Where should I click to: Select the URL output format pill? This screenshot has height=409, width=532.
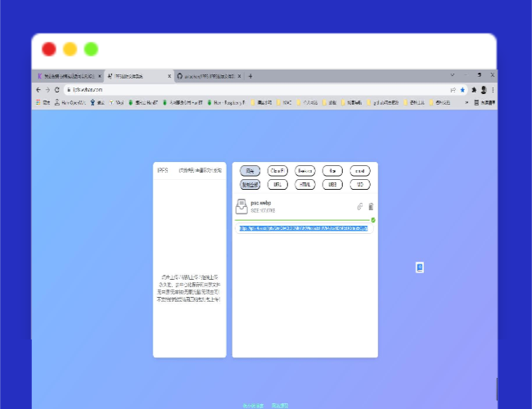(277, 185)
